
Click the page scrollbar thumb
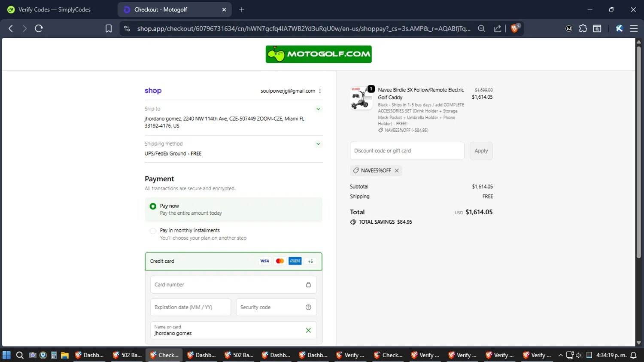(638, 152)
